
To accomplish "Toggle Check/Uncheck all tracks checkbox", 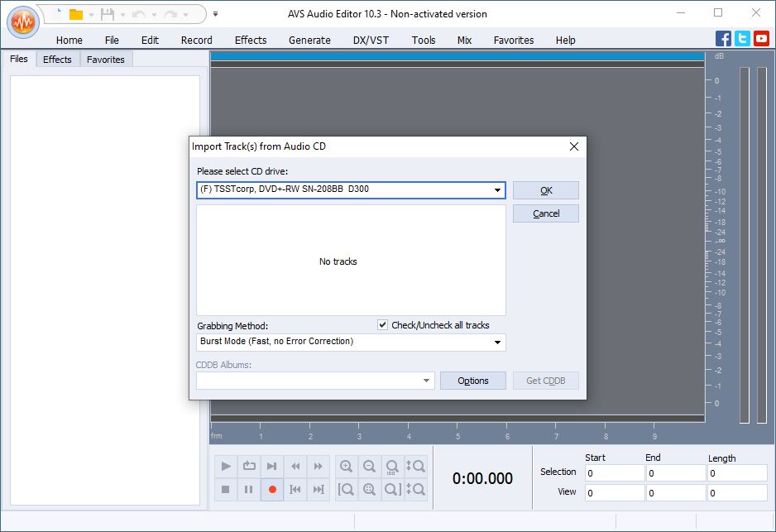I will pyautogui.click(x=382, y=325).
